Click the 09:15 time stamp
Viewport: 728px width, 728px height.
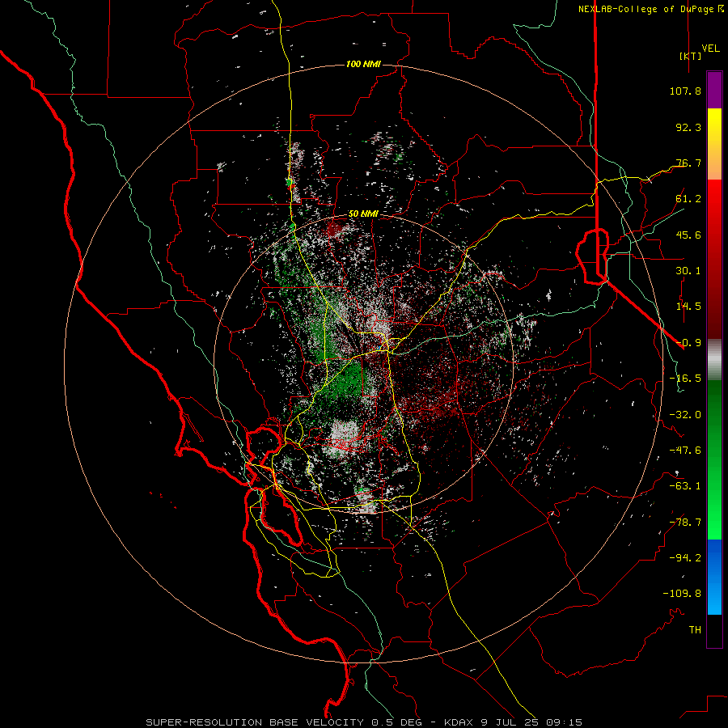pyautogui.click(x=563, y=722)
